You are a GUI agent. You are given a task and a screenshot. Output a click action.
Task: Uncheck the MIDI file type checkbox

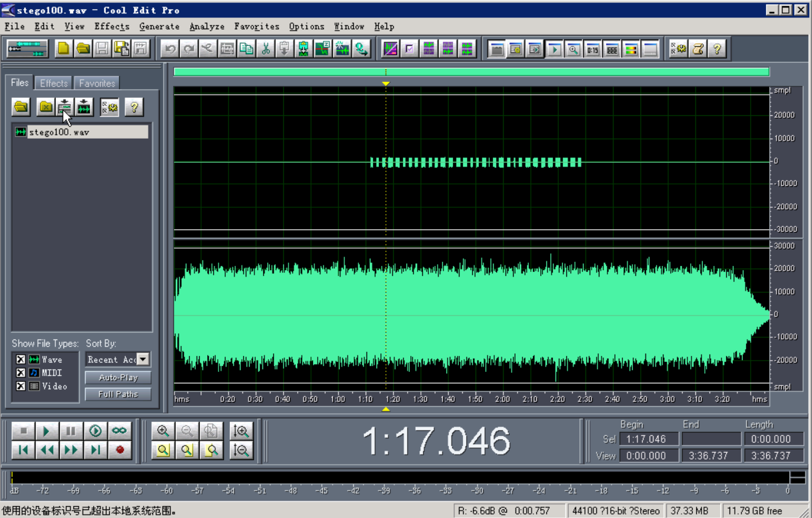click(21, 373)
